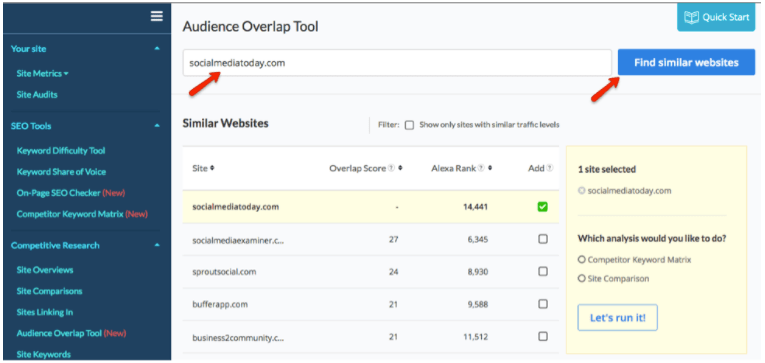Screen dimensions: 765x363
Task: Sort by Alexa Rank arrows
Action: point(490,168)
